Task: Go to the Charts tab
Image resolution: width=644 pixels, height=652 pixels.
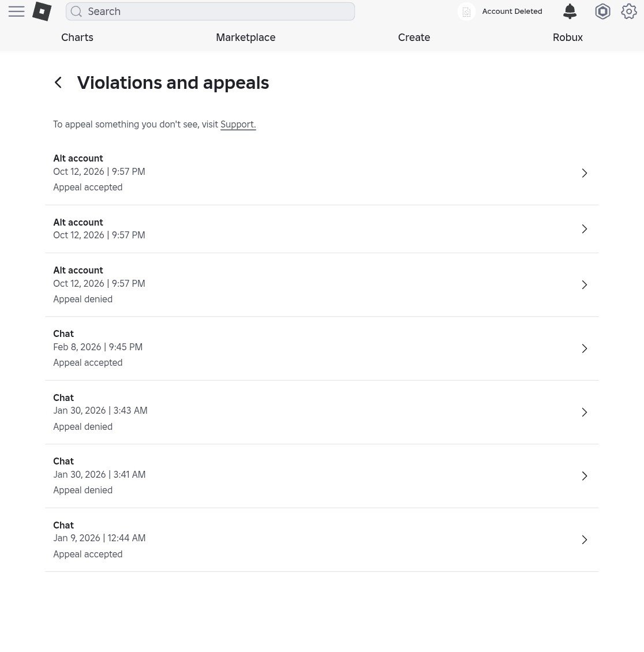Action: click(x=77, y=38)
